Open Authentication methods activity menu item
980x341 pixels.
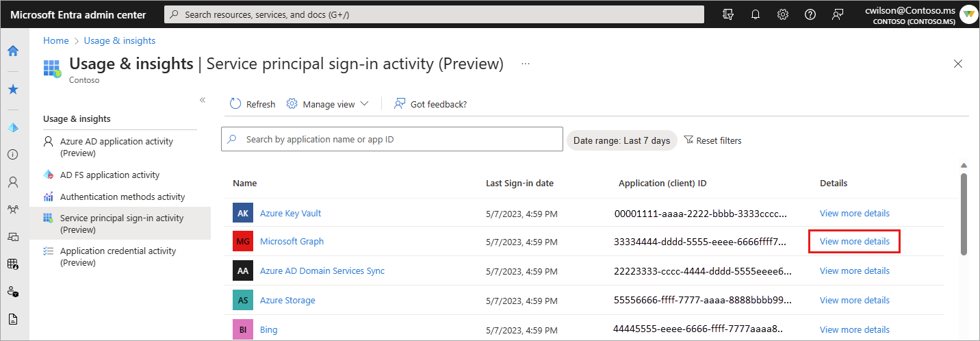(122, 197)
